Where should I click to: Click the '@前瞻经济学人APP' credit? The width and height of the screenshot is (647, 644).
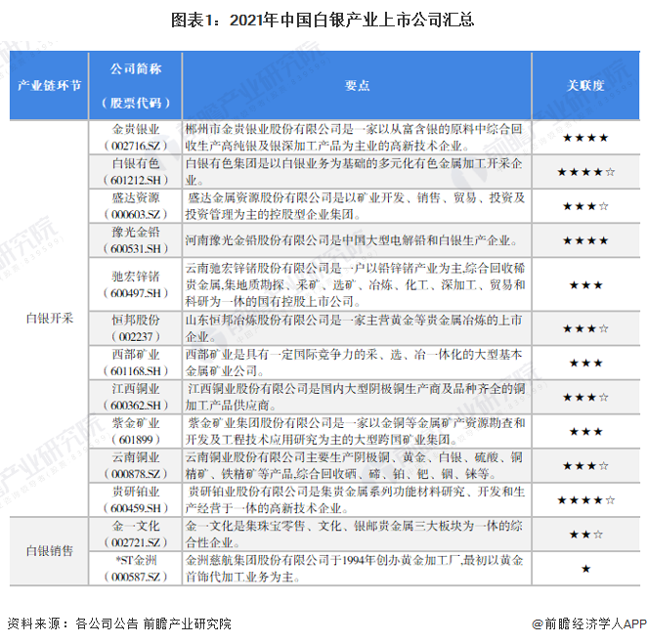coord(589,623)
